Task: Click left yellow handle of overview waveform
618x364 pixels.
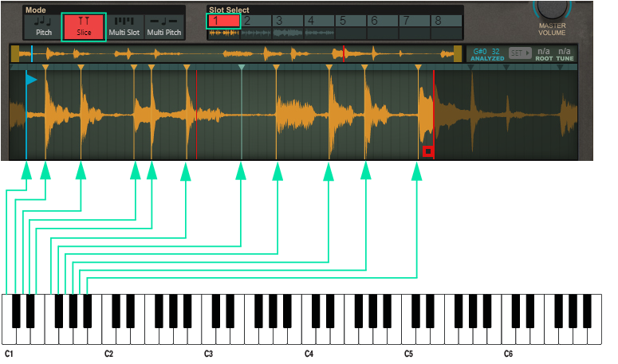Action: tap(15, 54)
